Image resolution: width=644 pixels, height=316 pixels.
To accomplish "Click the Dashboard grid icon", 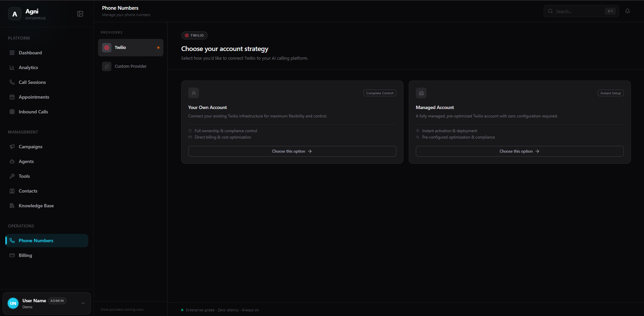I will coord(12,53).
